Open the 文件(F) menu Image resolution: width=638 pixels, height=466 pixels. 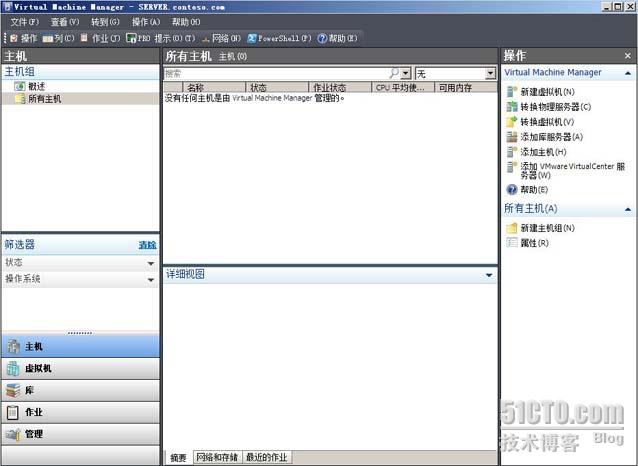coord(24,22)
